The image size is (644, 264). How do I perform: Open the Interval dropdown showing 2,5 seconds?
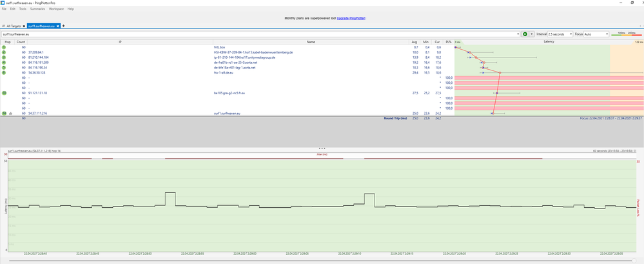tap(560, 34)
